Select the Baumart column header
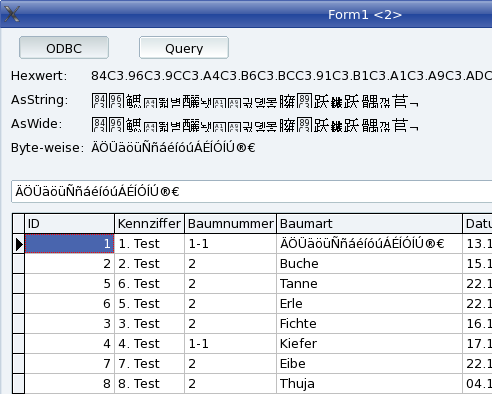492x394 pixels. pyautogui.click(x=369, y=224)
